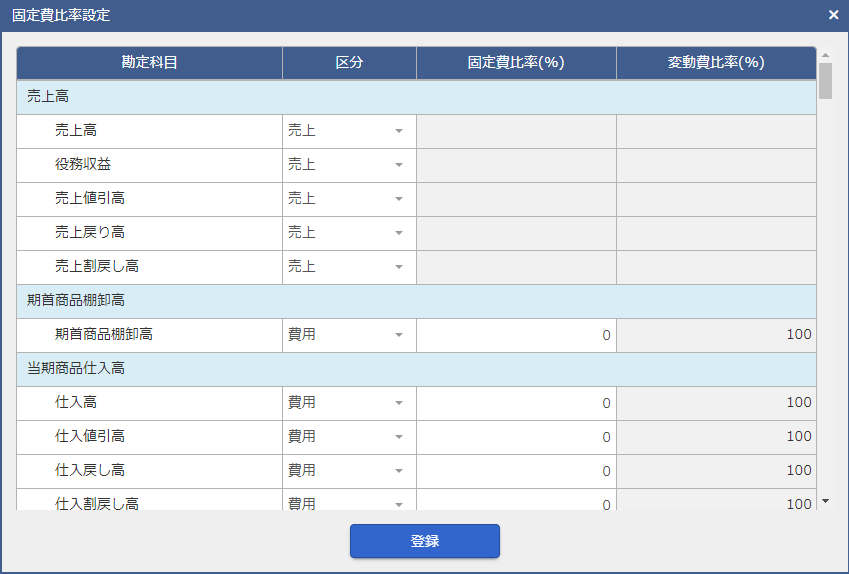Viewport: 849px width, 574px height.
Task: Click scrollbar up arrow
Action: [825, 55]
